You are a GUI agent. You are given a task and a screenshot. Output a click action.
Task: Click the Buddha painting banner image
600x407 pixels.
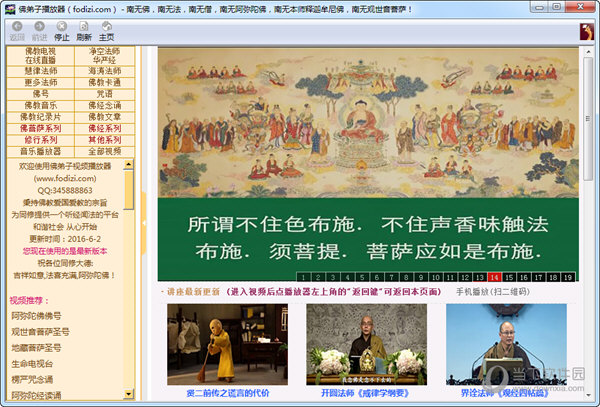point(368,122)
